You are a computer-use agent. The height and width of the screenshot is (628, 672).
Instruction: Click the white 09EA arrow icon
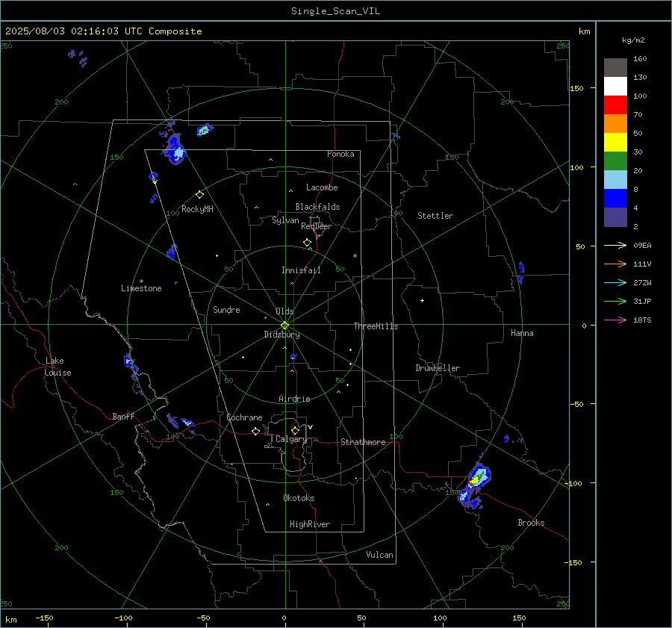click(x=615, y=245)
